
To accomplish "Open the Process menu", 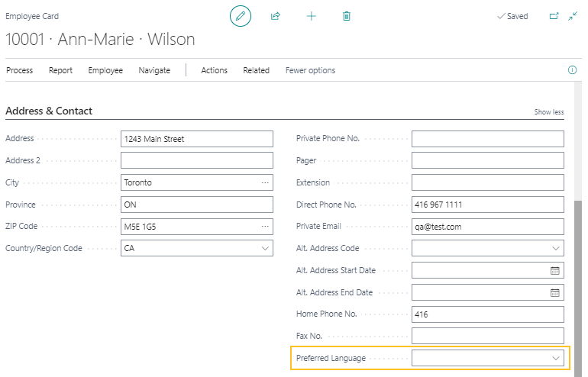I will point(20,70).
